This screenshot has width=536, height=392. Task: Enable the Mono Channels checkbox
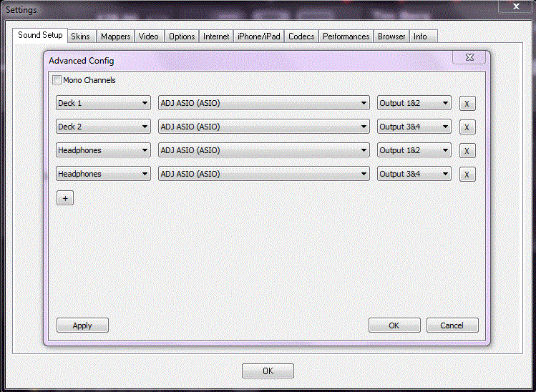(57, 80)
